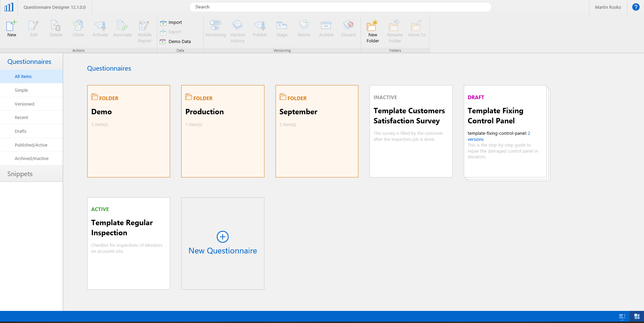Image resolution: width=644 pixels, height=323 pixels.
Task: Open help via the question mark icon
Action: tap(636, 7)
